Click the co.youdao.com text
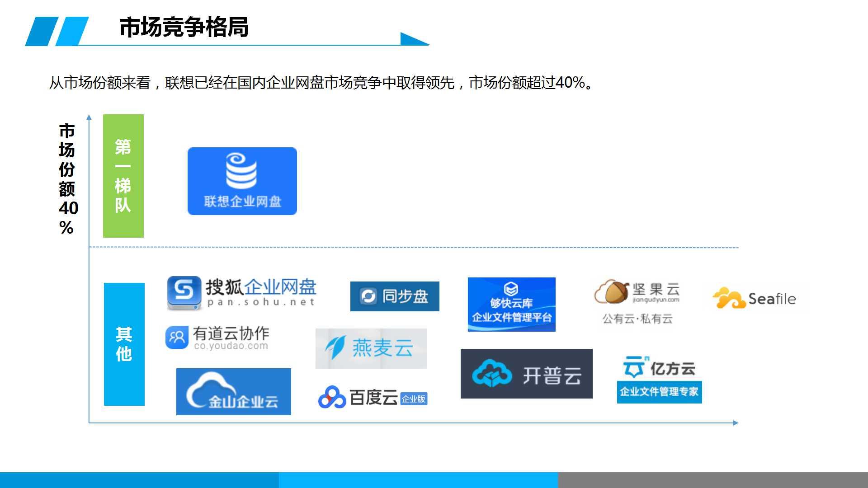 [231, 346]
